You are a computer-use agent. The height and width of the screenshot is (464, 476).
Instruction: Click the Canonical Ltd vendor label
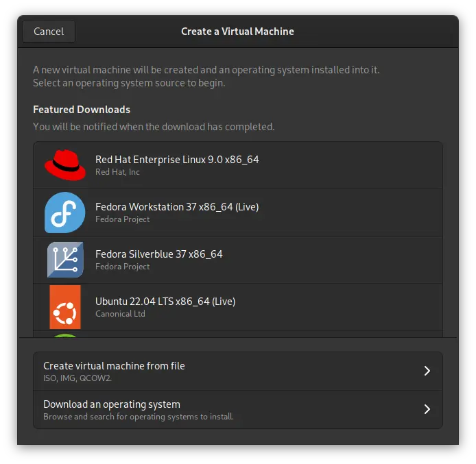(x=120, y=314)
